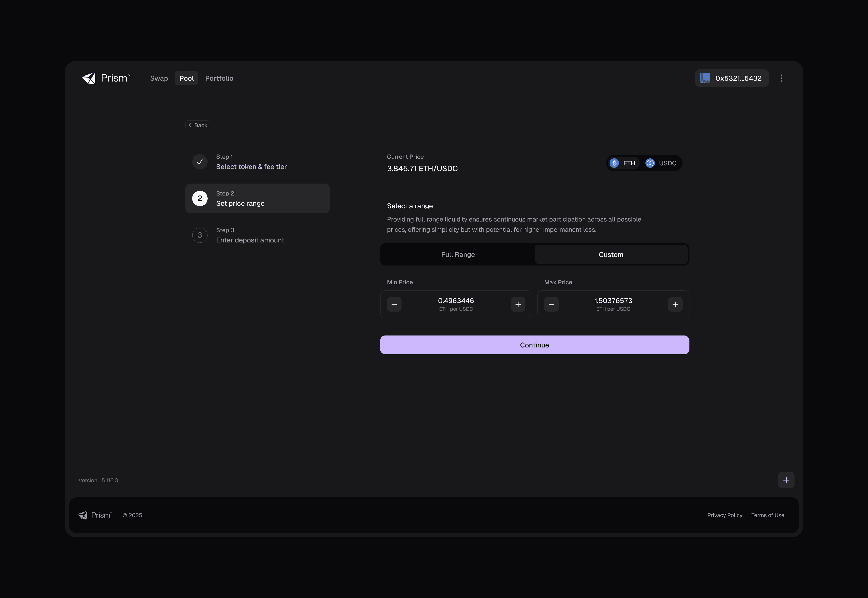The image size is (868, 598).
Task: Increase the Min Price with plus
Action: pos(518,305)
